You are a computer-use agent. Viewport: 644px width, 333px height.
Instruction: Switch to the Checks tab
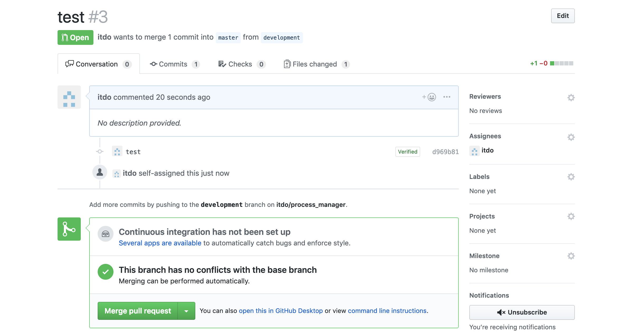(x=242, y=64)
